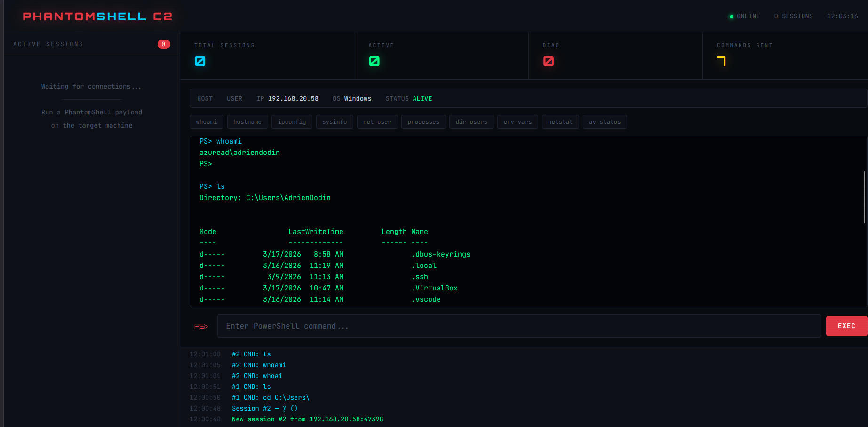Click the yellow Commands Sent counter value
Screen dimensions: 868x427
pyautogui.click(x=721, y=61)
